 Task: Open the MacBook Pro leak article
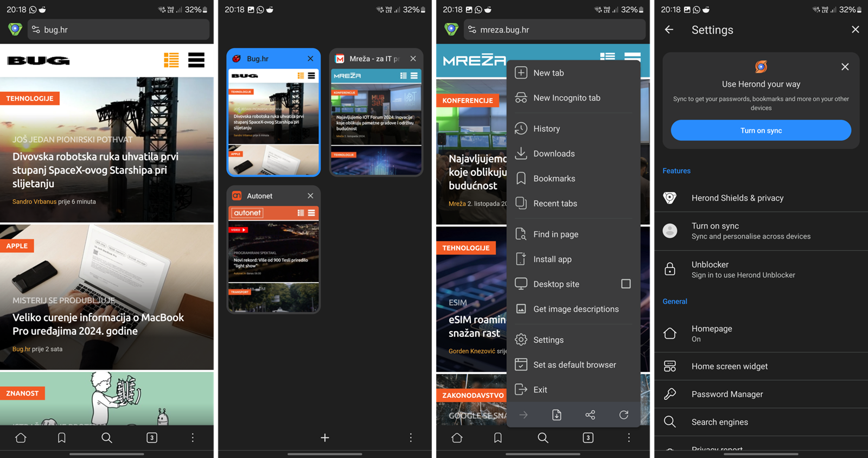coord(98,324)
